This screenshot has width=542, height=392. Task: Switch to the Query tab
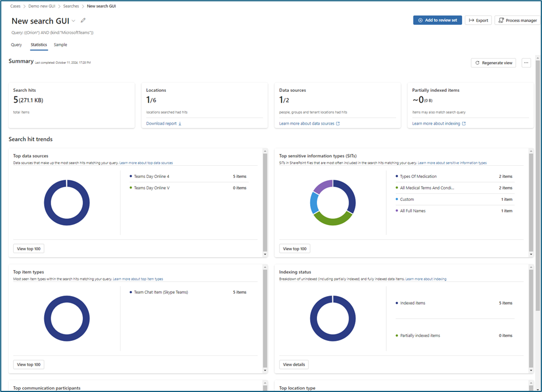pos(16,45)
